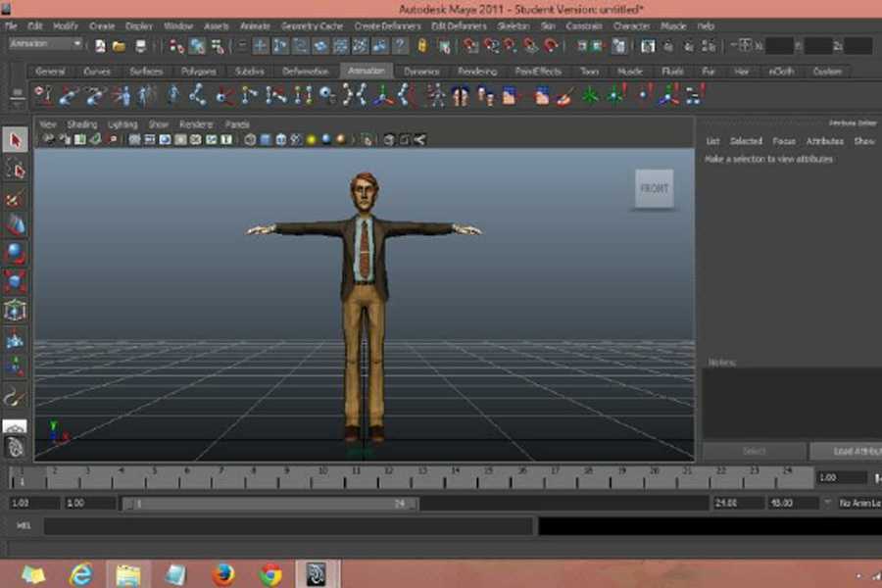
Task: Click the playback range slider bar
Action: [269, 504]
